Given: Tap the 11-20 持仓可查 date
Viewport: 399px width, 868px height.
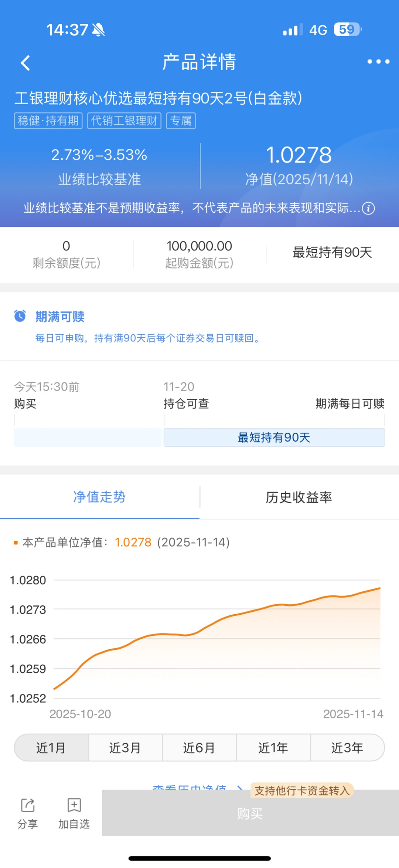Looking at the screenshot, I should (x=179, y=387).
